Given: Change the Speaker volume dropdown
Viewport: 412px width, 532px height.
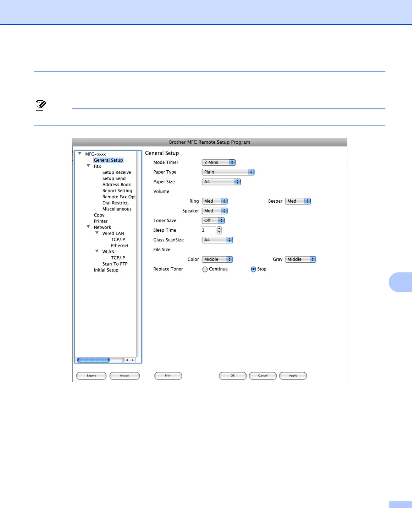Looking at the screenshot, I should click(x=215, y=211).
